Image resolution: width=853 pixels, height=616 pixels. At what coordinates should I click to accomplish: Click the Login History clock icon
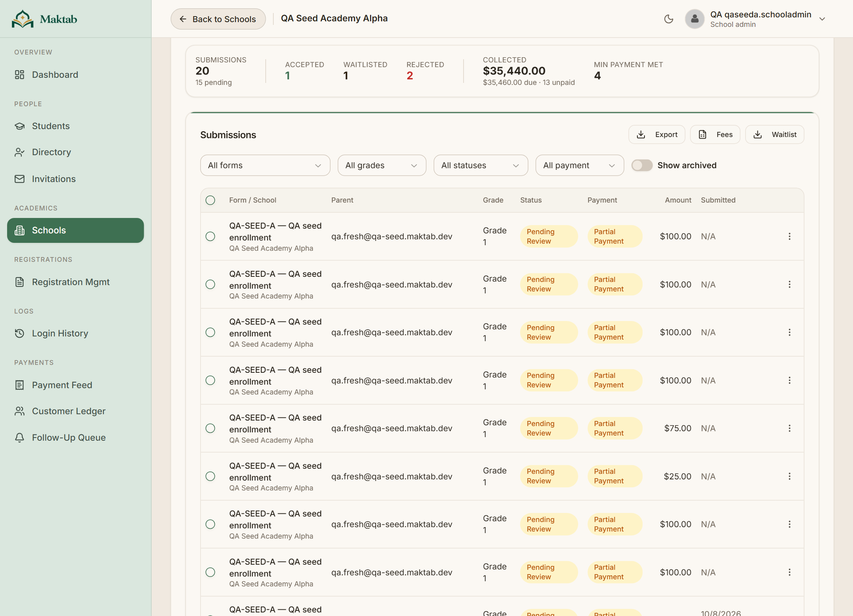19,333
